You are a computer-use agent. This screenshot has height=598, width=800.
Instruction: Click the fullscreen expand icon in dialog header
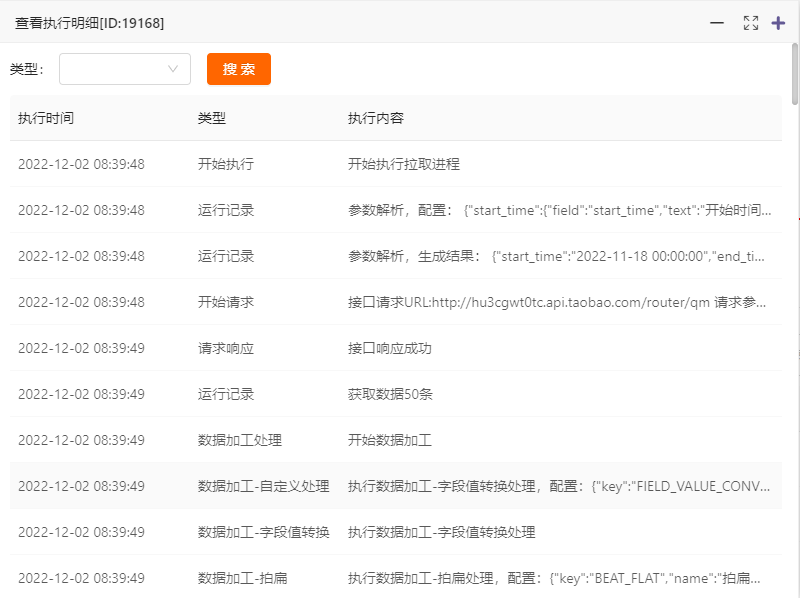[751, 21]
